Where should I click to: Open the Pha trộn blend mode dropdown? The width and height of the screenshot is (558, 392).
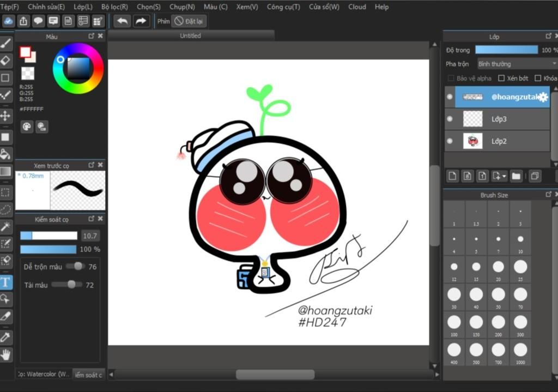pyautogui.click(x=517, y=64)
